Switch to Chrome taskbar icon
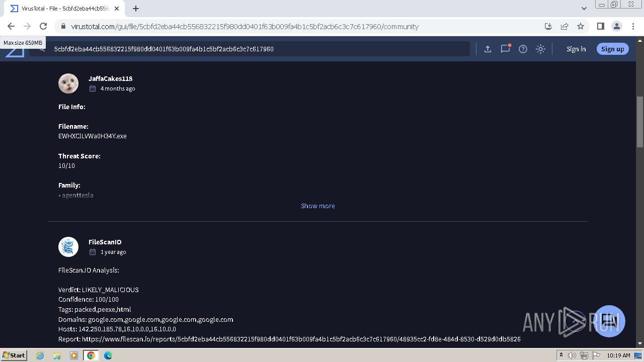 coord(91,355)
